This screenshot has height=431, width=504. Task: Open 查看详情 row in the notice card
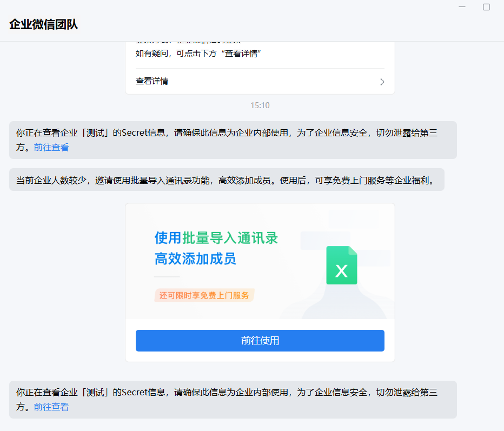click(260, 81)
